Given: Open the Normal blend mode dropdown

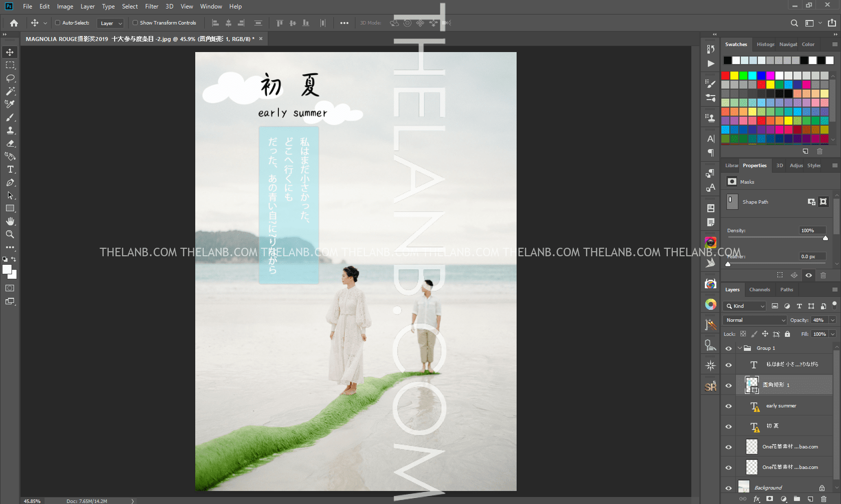Looking at the screenshot, I should (755, 320).
